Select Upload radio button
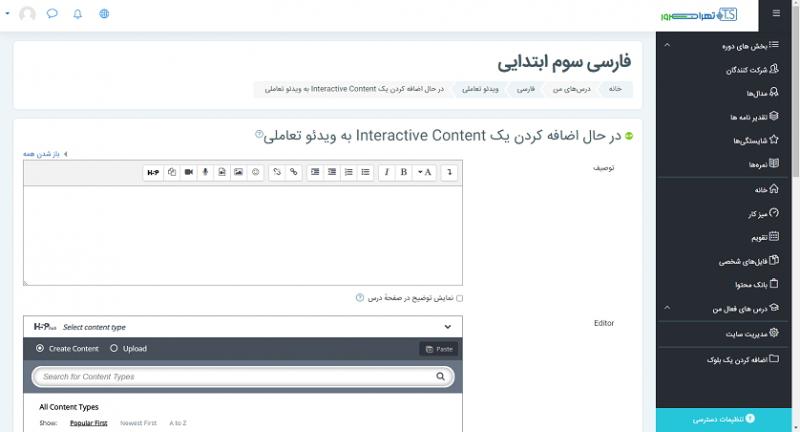 pyautogui.click(x=114, y=348)
